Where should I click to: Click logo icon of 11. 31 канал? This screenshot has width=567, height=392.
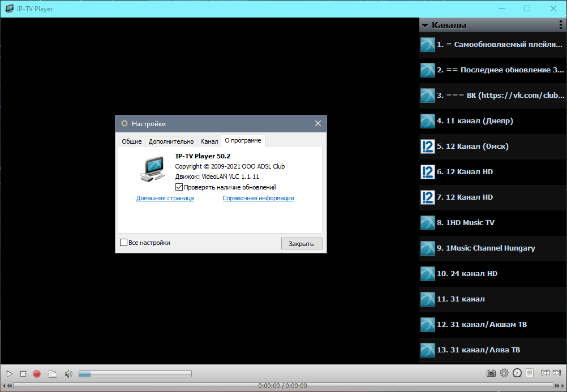point(427,299)
